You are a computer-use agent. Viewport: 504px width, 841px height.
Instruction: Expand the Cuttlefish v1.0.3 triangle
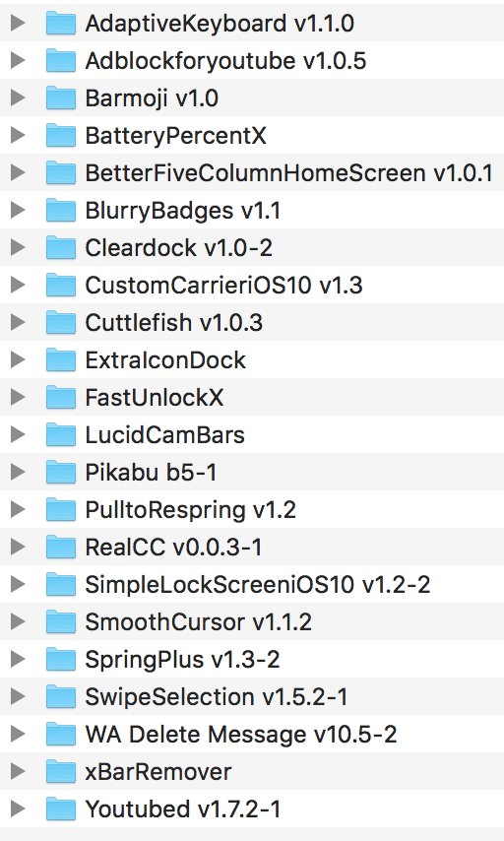[19, 322]
